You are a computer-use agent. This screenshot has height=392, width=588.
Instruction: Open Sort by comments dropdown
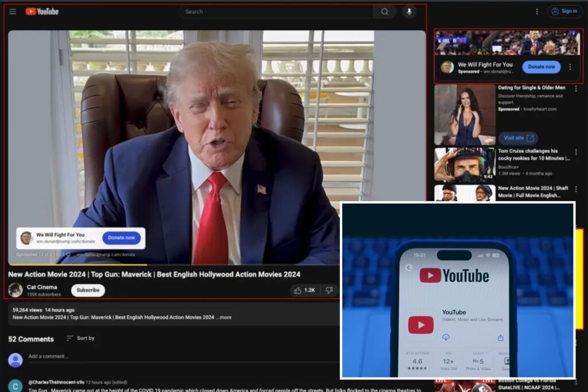pos(80,339)
